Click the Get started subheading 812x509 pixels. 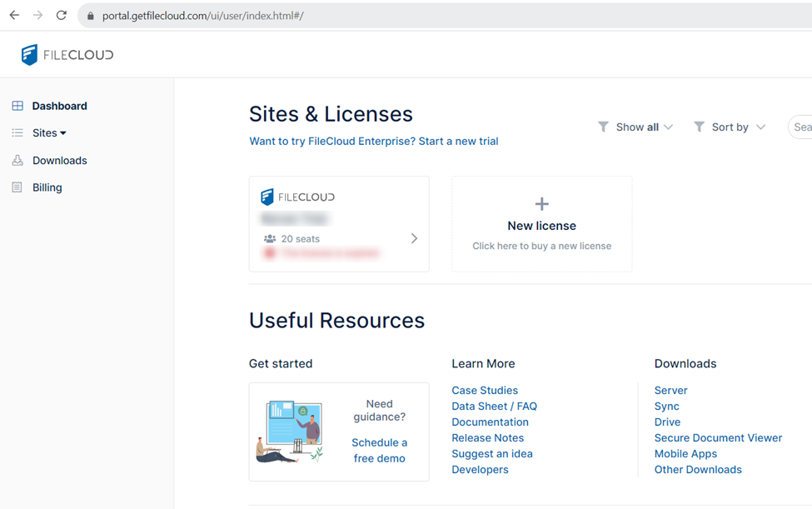(x=281, y=363)
